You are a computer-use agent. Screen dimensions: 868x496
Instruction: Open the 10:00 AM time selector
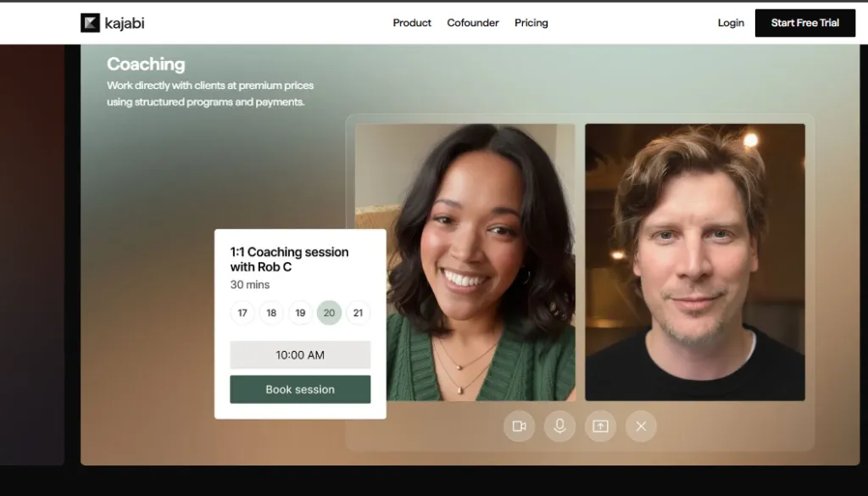[300, 354]
